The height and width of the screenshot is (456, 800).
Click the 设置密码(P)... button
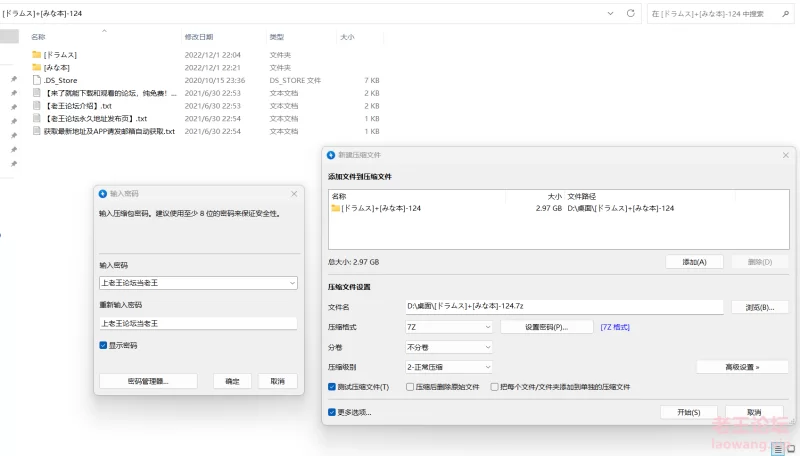[546, 327]
